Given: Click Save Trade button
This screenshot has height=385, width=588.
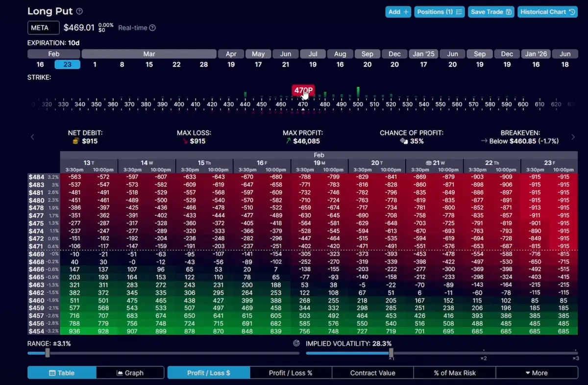Looking at the screenshot, I should [x=491, y=12].
